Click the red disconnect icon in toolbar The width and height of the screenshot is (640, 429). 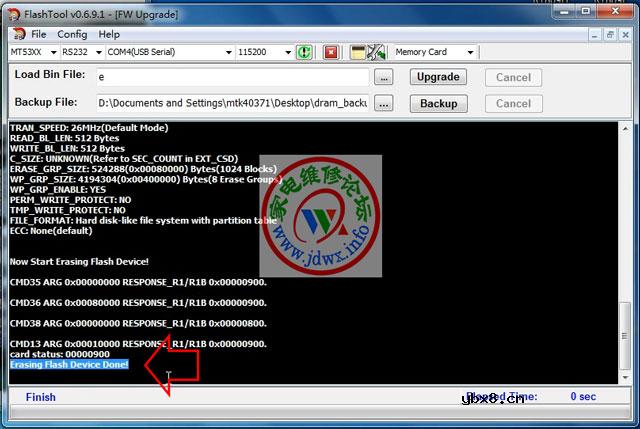[331, 52]
